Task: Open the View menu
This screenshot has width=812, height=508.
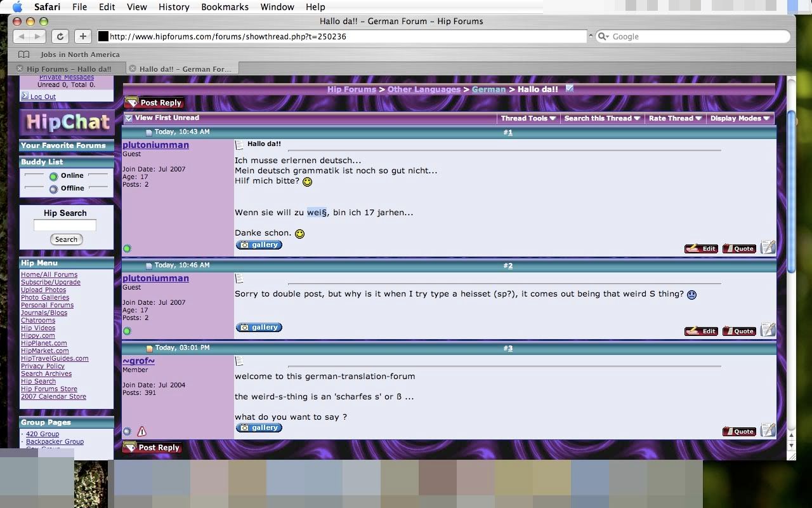Action: click(137, 7)
